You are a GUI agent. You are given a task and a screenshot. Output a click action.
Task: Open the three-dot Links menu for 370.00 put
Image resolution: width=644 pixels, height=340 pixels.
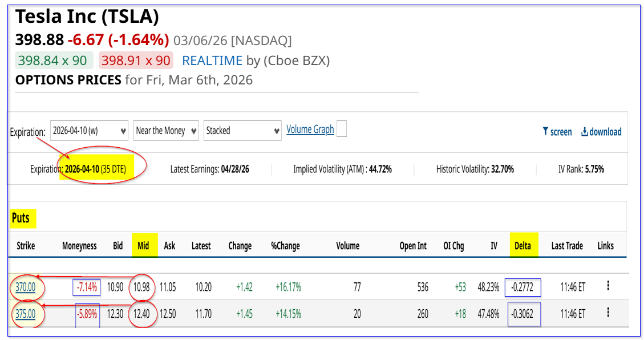(607, 286)
